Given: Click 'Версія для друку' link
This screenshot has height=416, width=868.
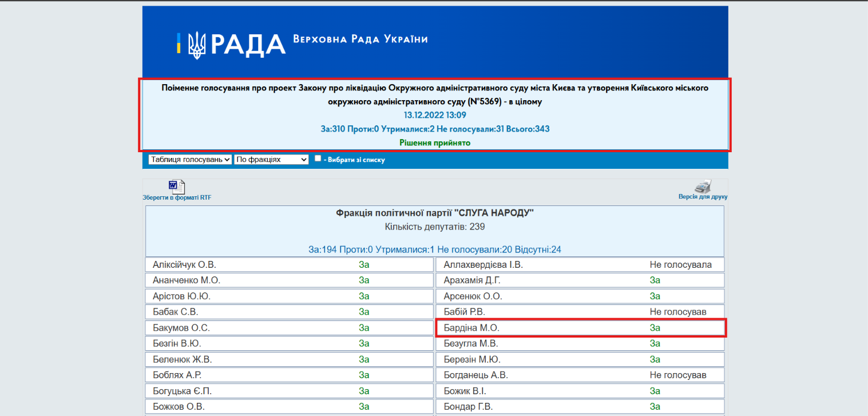Looking at the screenshot, I should click(703, 197).
